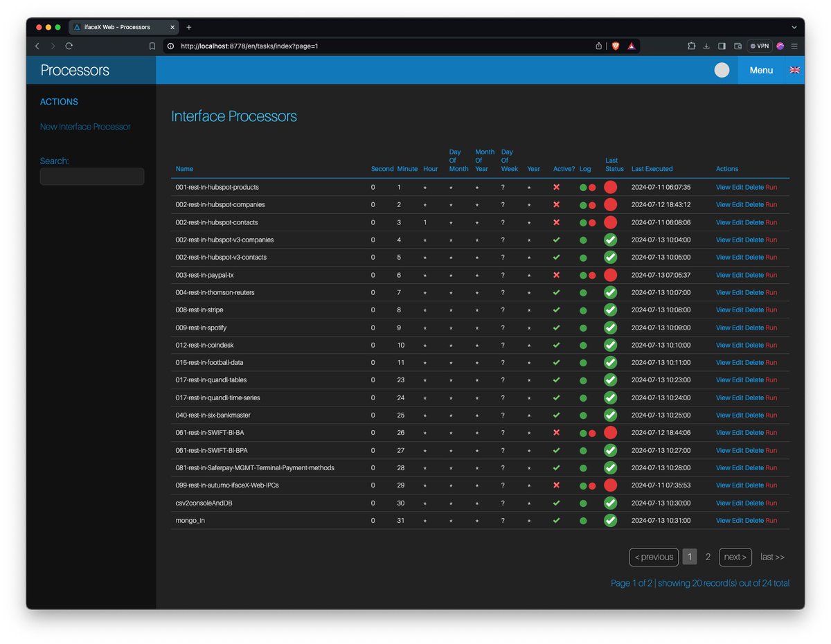
Task: Open the browser extensions puzzle icon
Action: 691,46
